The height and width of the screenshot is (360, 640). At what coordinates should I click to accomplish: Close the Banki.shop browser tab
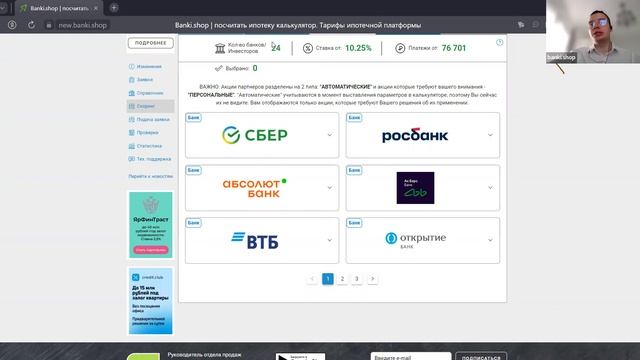coord(96,8)
